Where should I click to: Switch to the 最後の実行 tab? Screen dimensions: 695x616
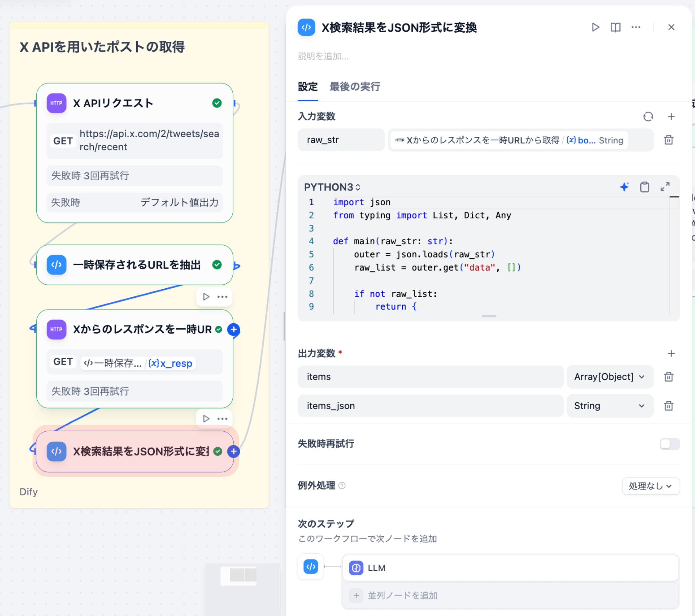click(x=355, y=87)
